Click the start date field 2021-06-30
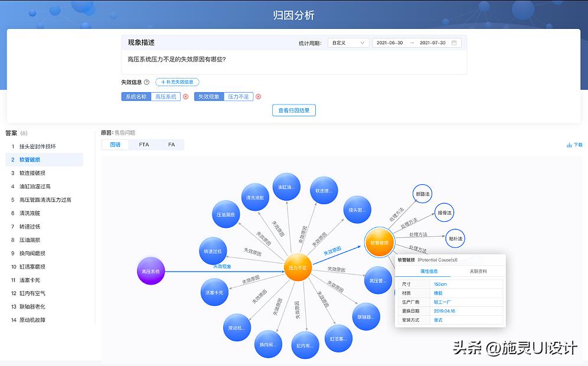The width and height of the screenshot is (588, 366). click(391, 43)
